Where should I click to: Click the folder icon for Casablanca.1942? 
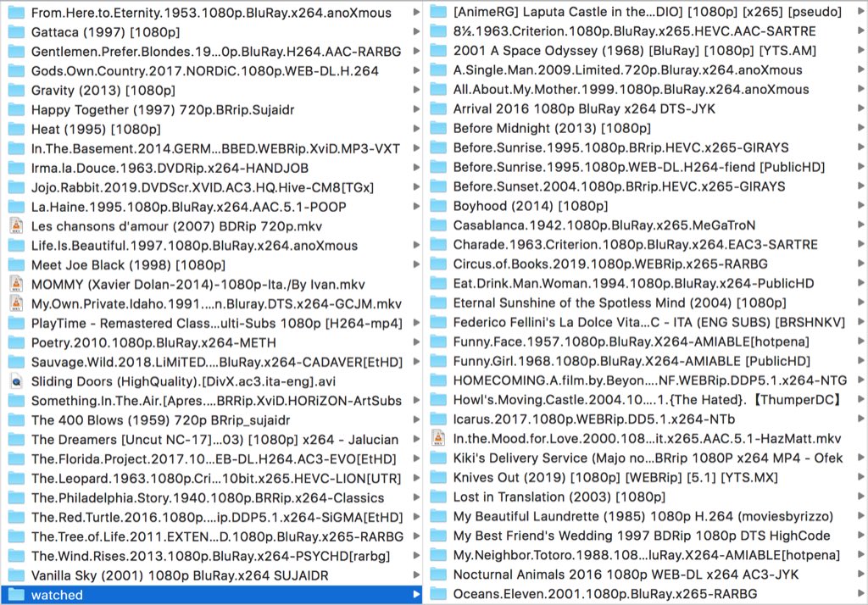coord(438,225)
